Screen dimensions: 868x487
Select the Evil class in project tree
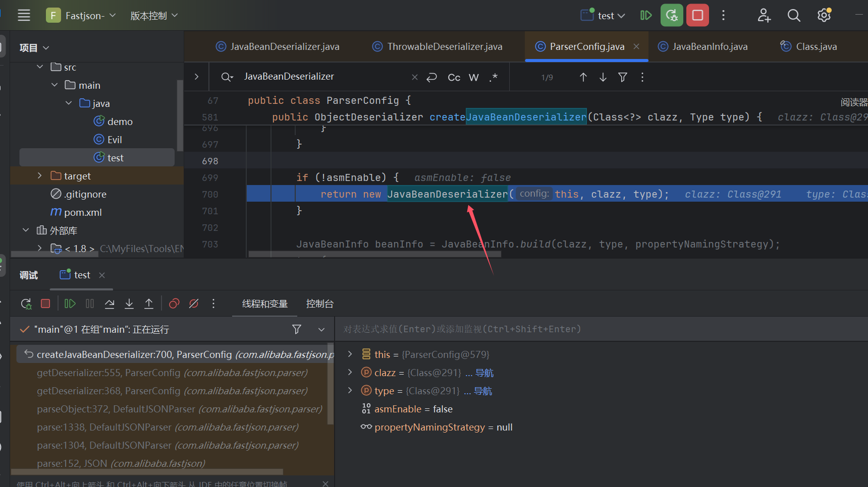point(108,140)
